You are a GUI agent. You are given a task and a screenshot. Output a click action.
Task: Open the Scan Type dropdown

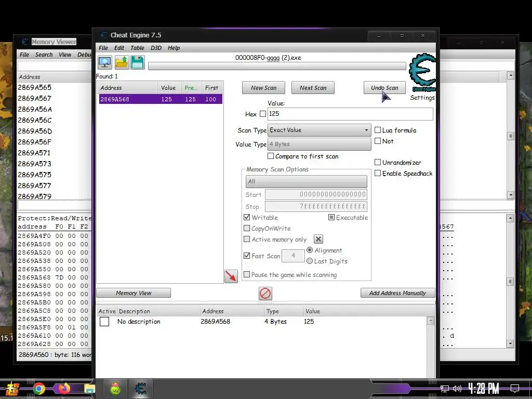click(320, 130)
